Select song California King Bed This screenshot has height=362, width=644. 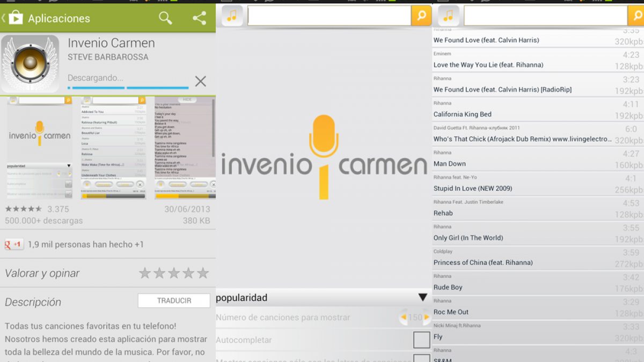[x=538, y=109]
